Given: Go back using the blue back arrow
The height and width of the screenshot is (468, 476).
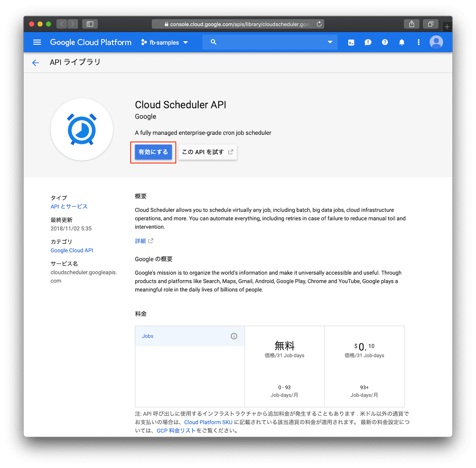Looking at the screenshot, I should [35, 62].
